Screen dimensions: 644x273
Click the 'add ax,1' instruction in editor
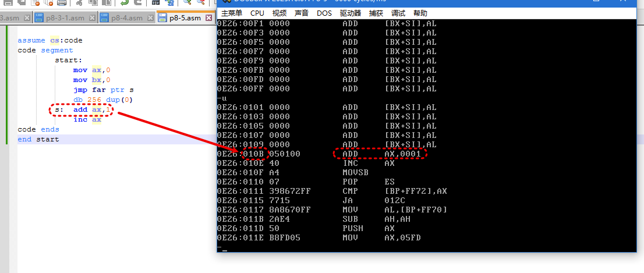point(91,109)
